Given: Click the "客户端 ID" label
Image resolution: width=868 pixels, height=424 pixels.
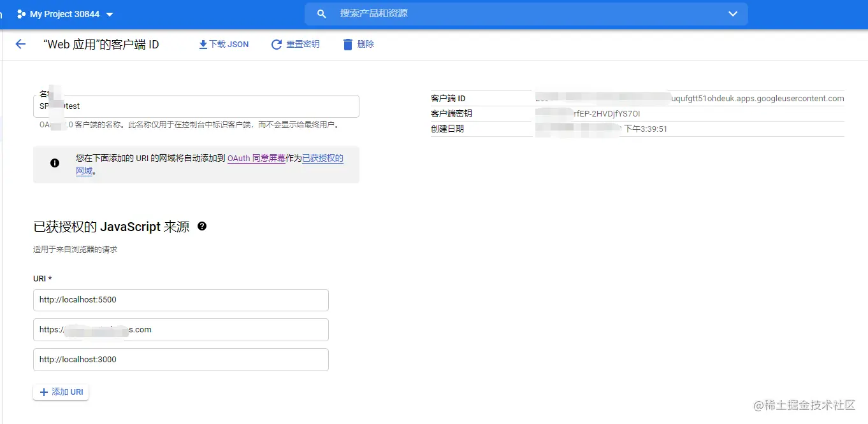Looking at the screenshot, I should (x=448, y=98).
